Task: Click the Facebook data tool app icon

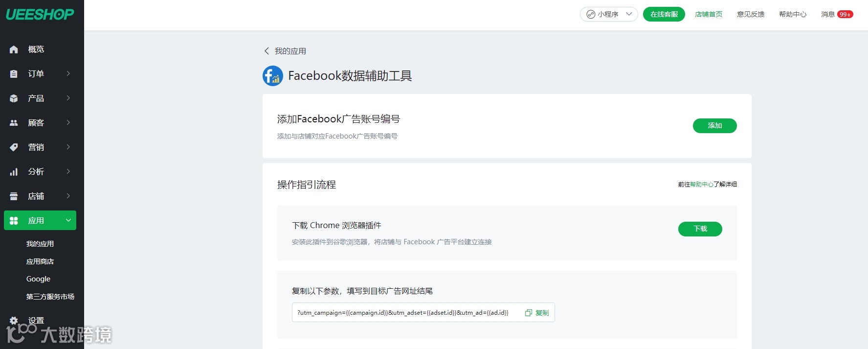Action: tap(273, 76)
